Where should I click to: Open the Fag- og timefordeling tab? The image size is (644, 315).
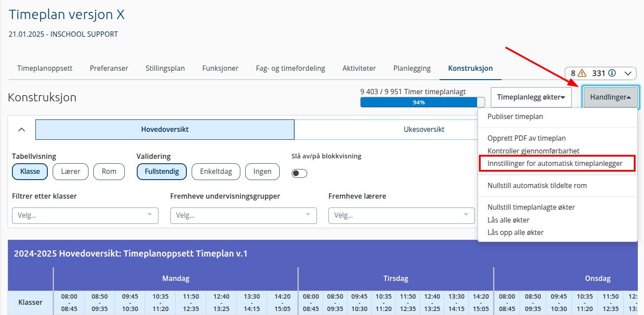290,68
